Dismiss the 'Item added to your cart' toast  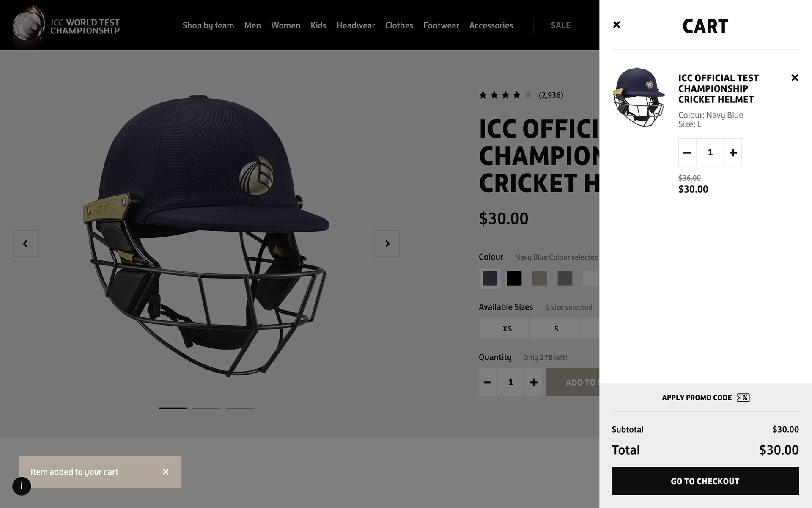166,472
